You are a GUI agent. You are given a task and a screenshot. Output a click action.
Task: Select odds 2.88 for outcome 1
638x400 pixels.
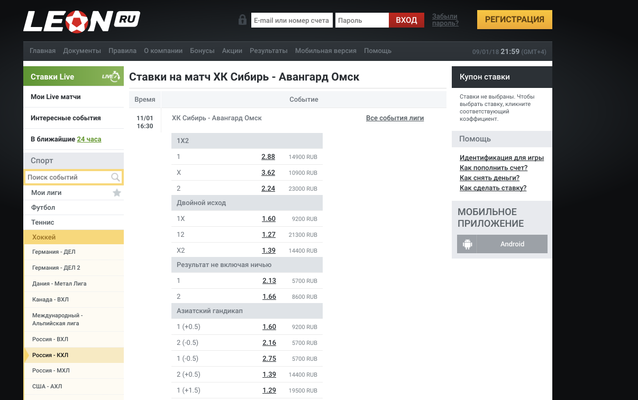[268, 157]
